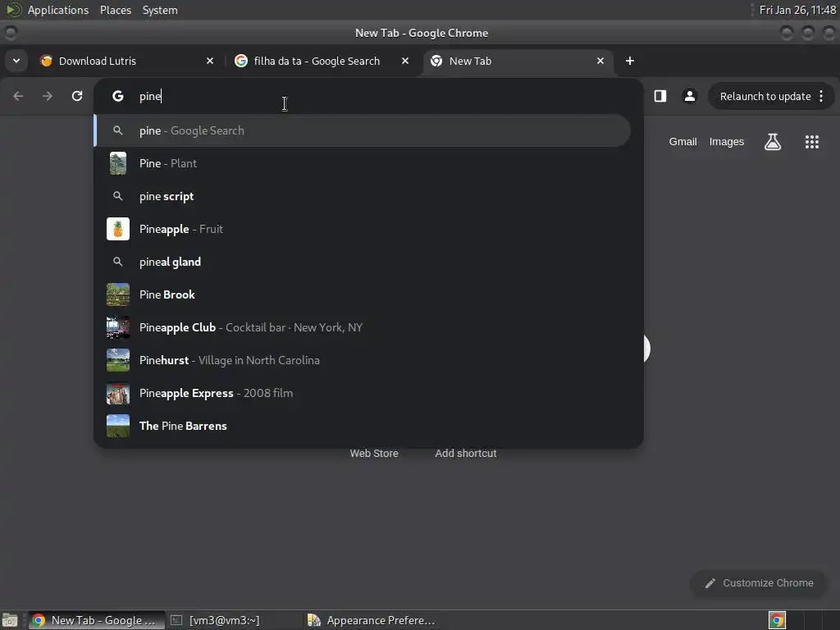Open the tab search dropdown chevron
The image size is (840, 630).
coord(16,61)
